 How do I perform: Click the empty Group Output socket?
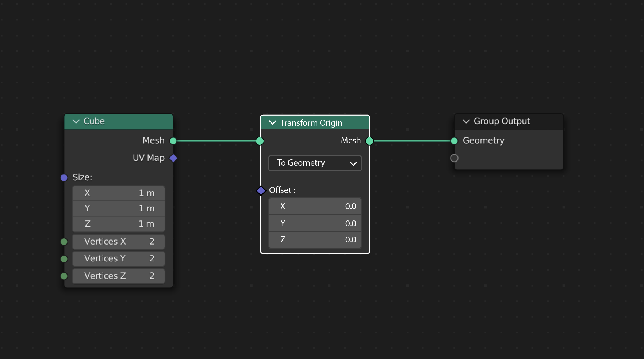tap(454, 158)
